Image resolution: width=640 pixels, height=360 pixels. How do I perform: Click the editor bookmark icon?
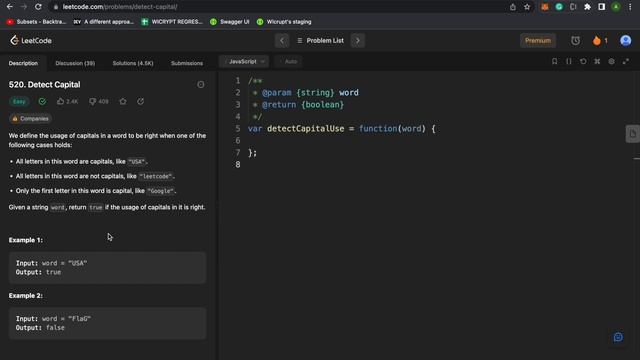tap(554, 61)
